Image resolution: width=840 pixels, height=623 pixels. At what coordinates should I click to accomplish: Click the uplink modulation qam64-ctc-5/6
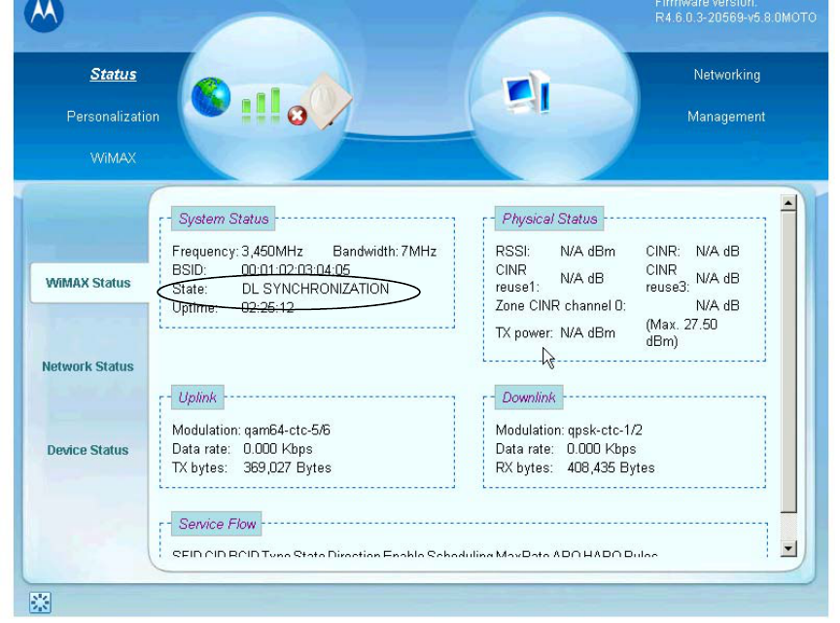click(x=287, y=431)
